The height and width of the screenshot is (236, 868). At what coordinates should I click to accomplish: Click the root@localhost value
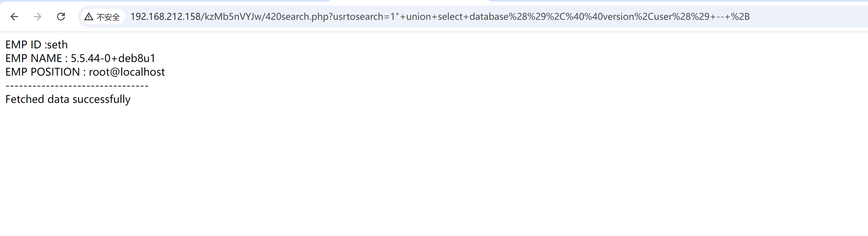click(x=127, y=71)
